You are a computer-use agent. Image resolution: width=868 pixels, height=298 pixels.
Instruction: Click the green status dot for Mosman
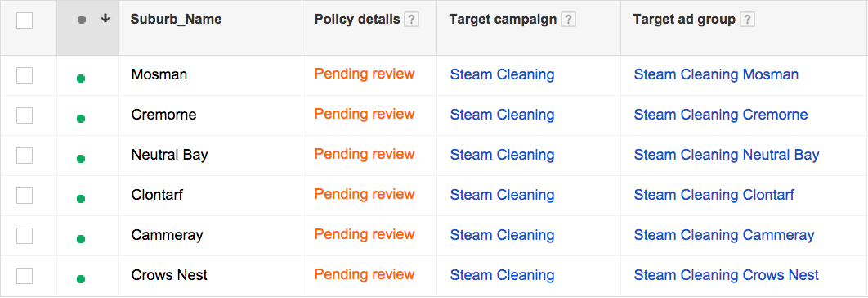81,79
